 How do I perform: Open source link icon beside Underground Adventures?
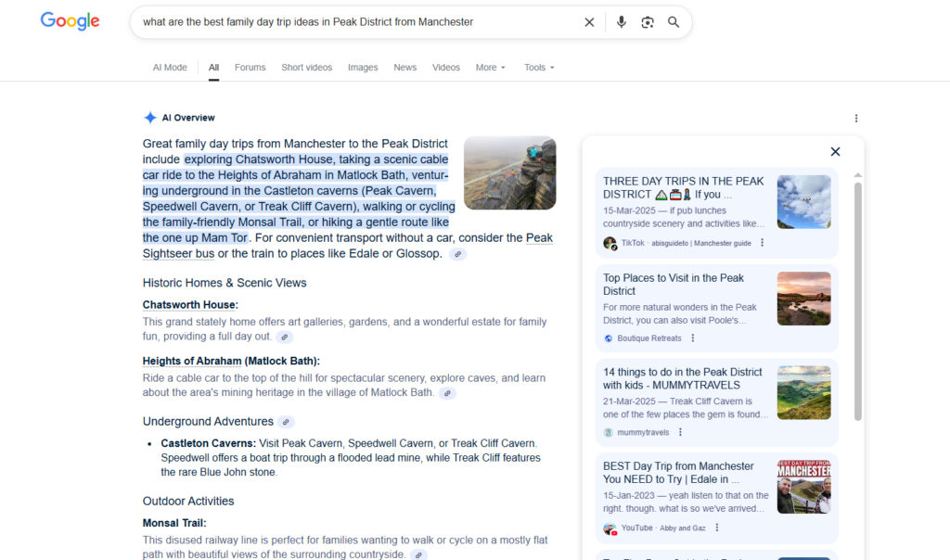286,422
